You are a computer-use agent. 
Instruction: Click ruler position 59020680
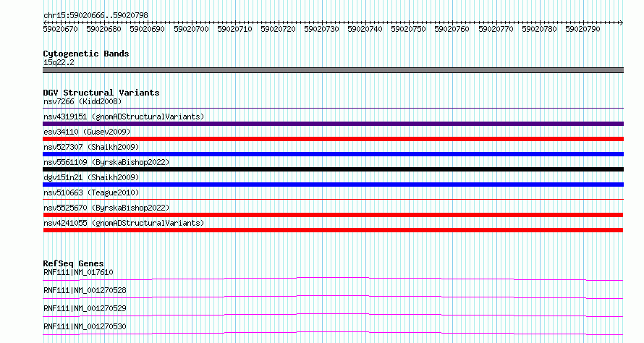(104, 29)
